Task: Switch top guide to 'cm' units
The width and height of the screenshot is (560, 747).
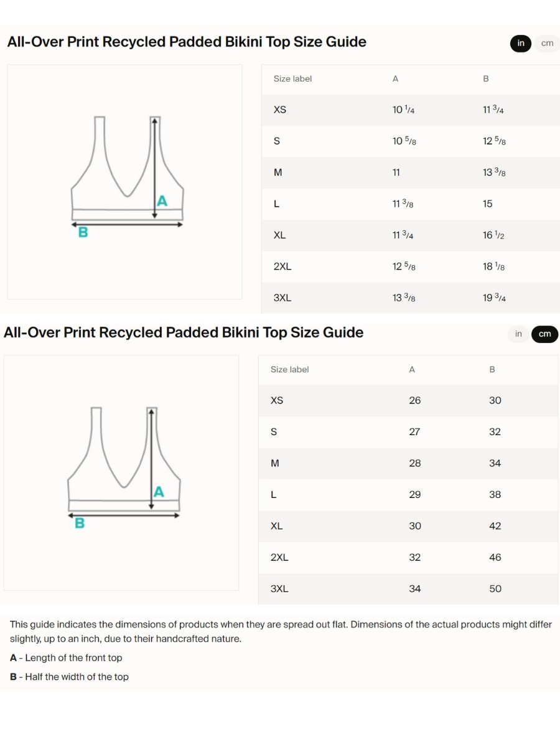Action: point(547,43)
